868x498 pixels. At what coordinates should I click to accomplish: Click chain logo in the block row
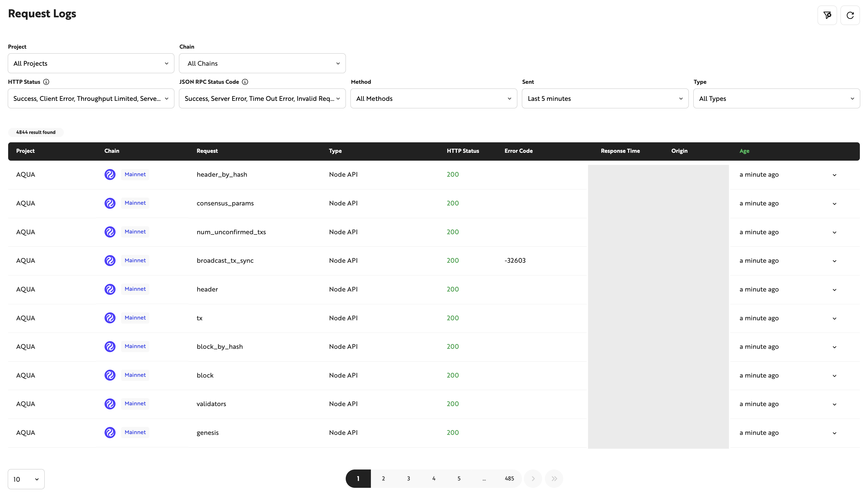point(110,375)
